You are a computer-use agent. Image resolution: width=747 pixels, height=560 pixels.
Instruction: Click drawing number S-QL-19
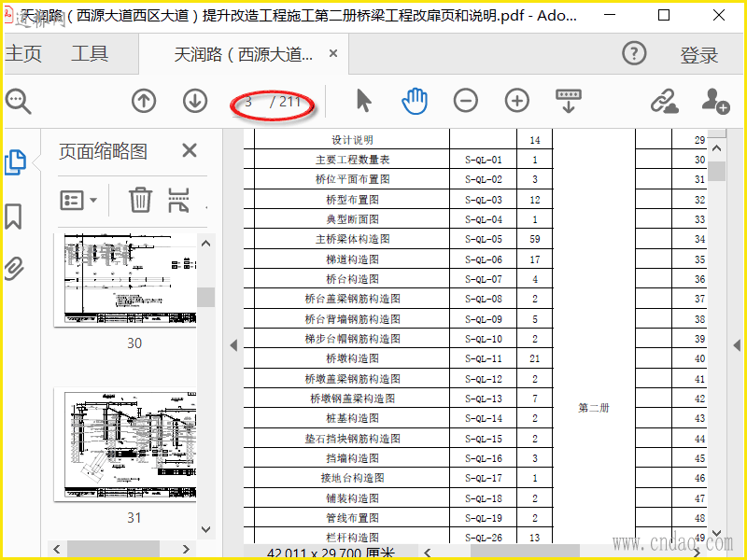click(x=484, y=518)
